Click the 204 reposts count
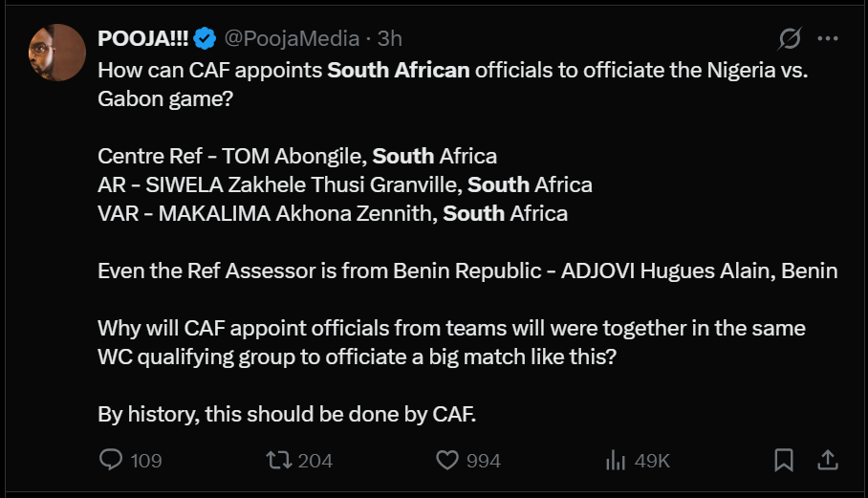Image resolution: width=868 pixels, height=498 pixels. coord(315,461)
